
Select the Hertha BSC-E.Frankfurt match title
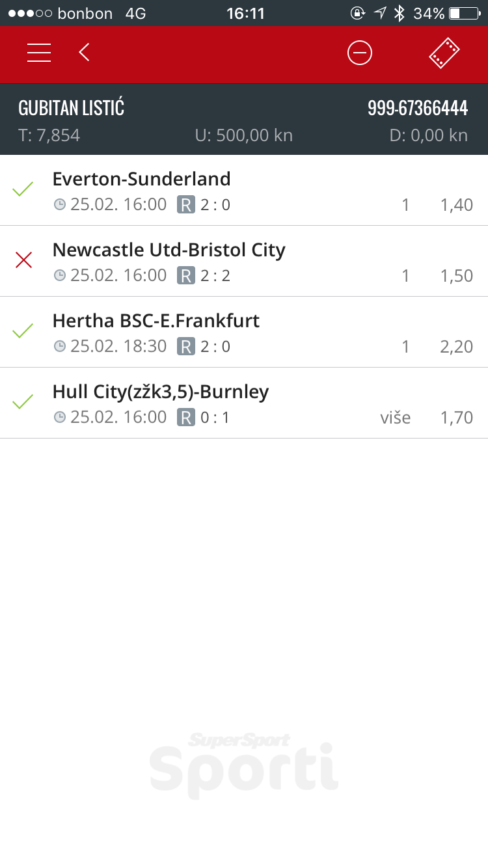pyautogui.click(x=156, y=321)
